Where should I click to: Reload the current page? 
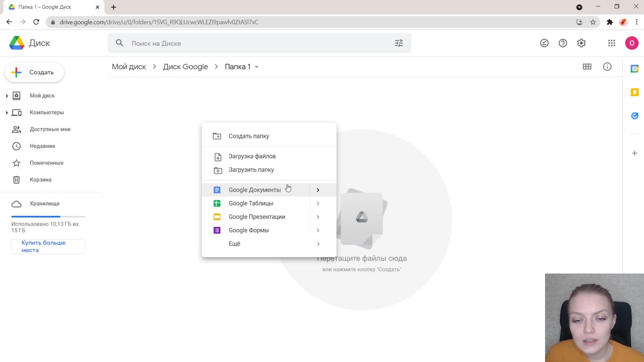click(x=36, y=22)
